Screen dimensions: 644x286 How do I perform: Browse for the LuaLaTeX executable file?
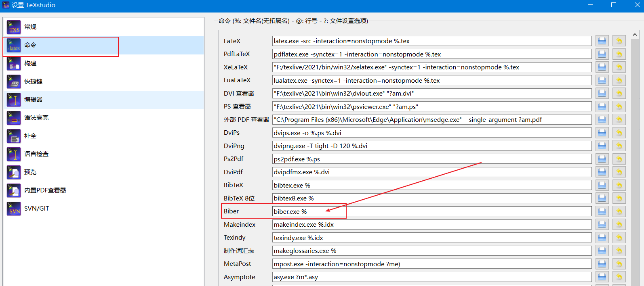click(602, 80)
